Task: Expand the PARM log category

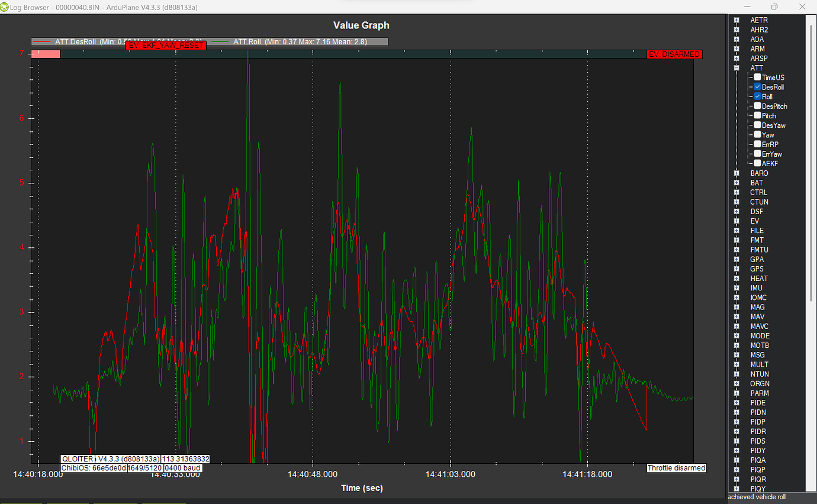Action: (736, 393)
